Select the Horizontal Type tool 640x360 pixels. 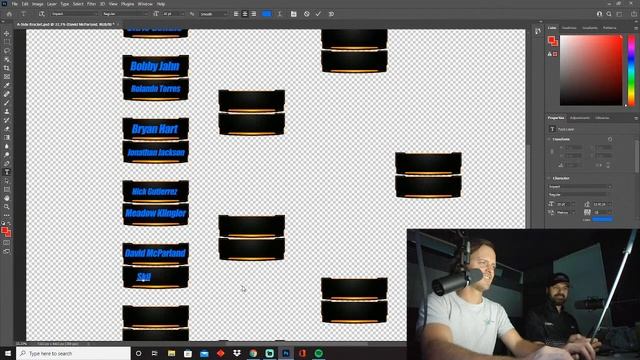pos(7,172)
